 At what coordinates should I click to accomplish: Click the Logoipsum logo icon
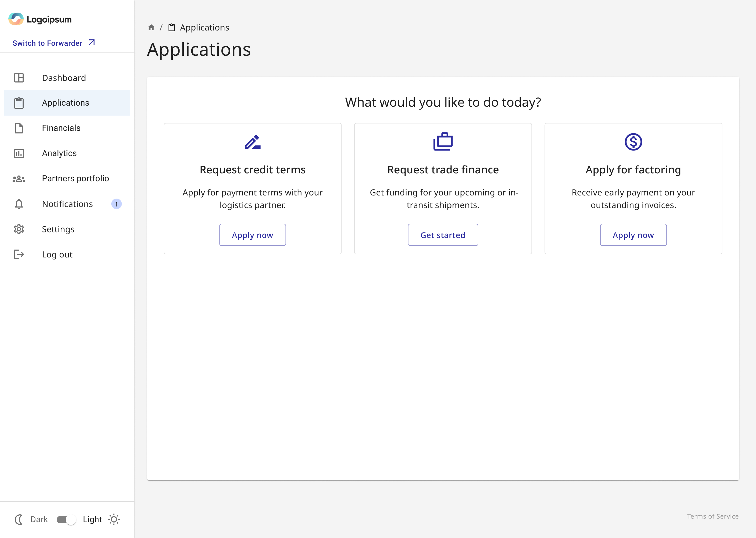coord(16,19)
